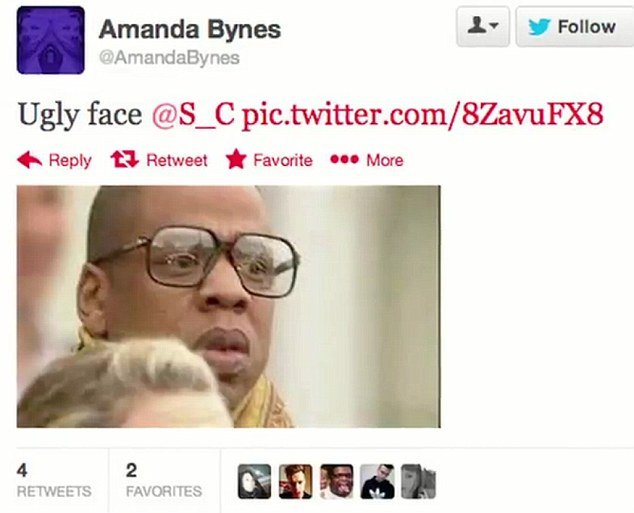The height and width of the screenshot is (513, 634).
Task: Click the Reply text label
Action: 70,160
